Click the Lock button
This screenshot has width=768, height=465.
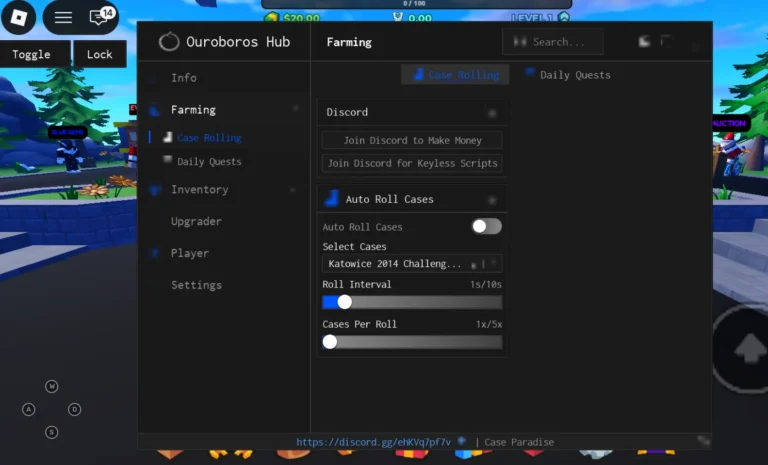[x=100, y=54]
